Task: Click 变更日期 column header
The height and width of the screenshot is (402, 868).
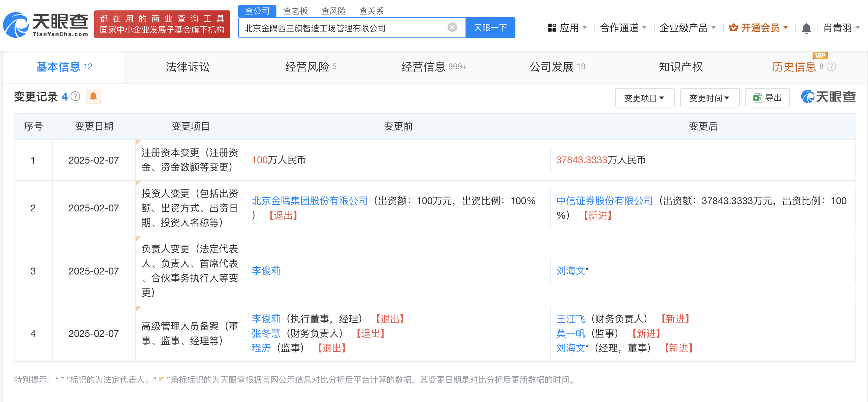Action: [x=94, y=126]
